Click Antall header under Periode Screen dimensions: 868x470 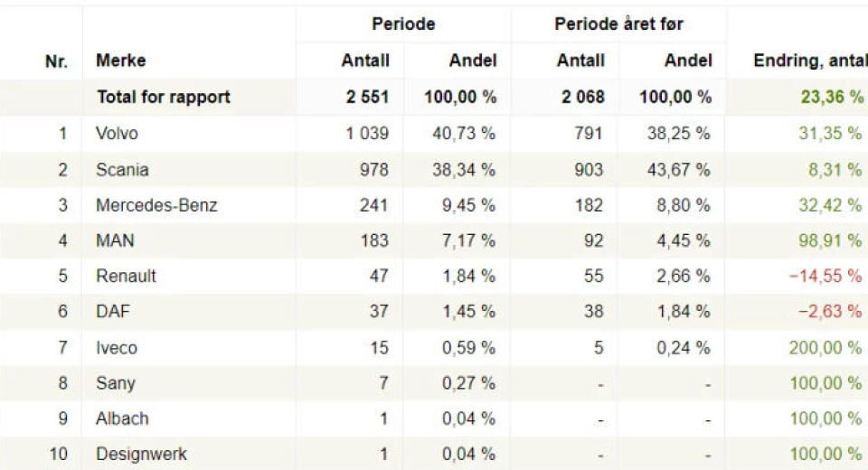[x=365, y=61]
